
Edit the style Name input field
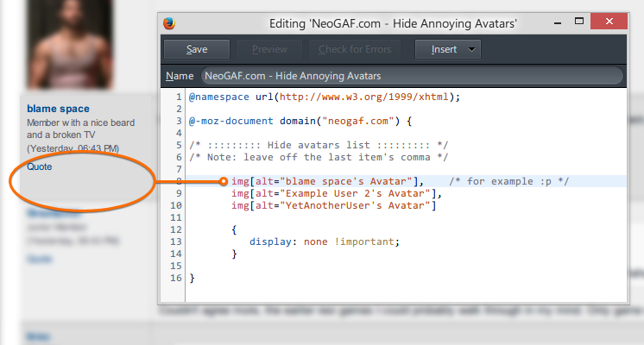coord(412,76)
